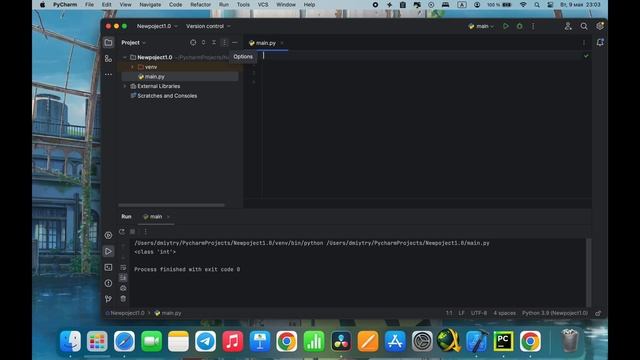Click Stop square icon in Run panel
Viewport: 640px width, 360px height.
[x=133, y=231]
